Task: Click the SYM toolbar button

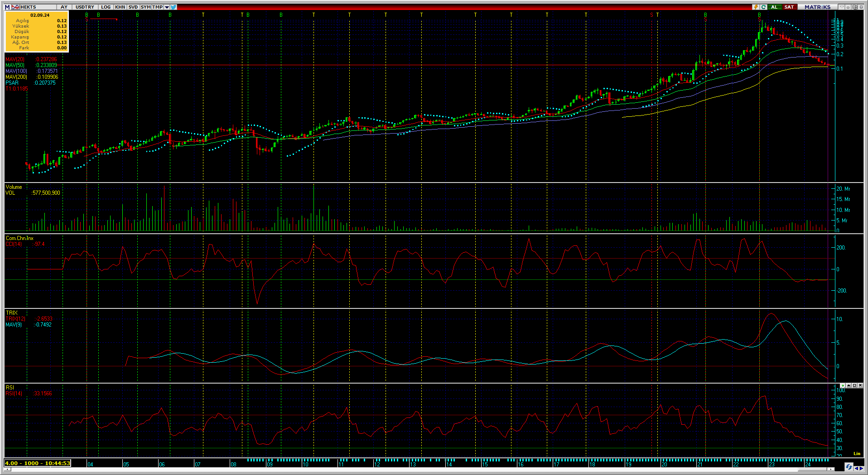Action: pyautogui.click(x=146, y=7)
